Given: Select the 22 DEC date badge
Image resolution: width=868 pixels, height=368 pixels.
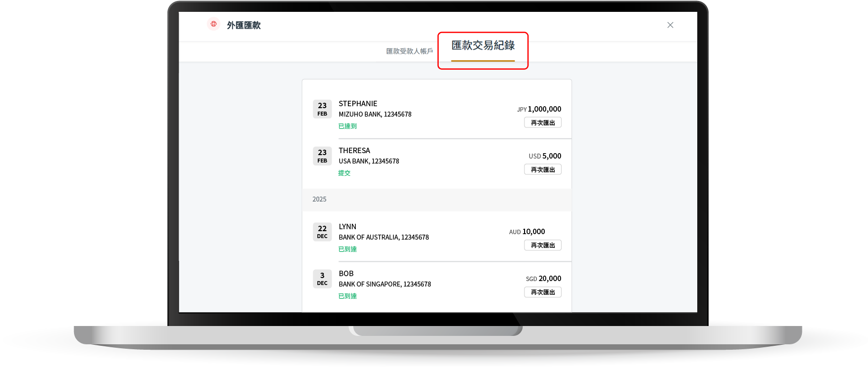Looking at the screenshot, I should 322,232.
